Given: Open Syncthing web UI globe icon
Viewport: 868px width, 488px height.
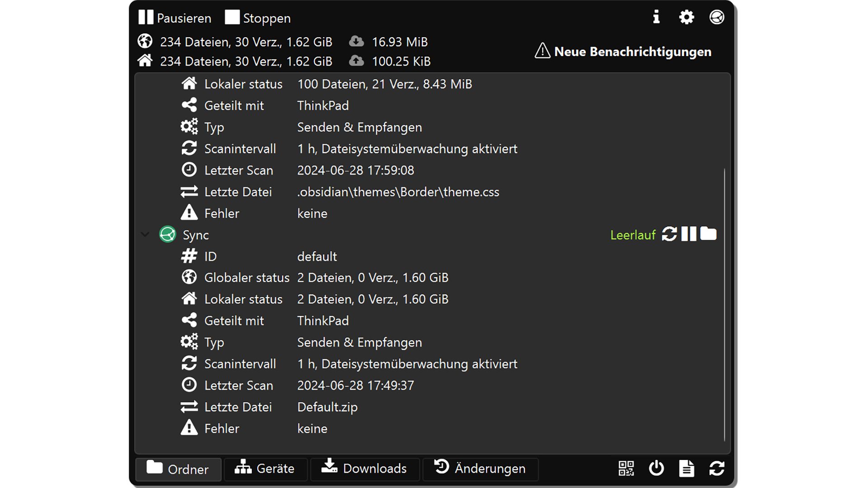Looking at the screenshot, I should tap(717, 17).
